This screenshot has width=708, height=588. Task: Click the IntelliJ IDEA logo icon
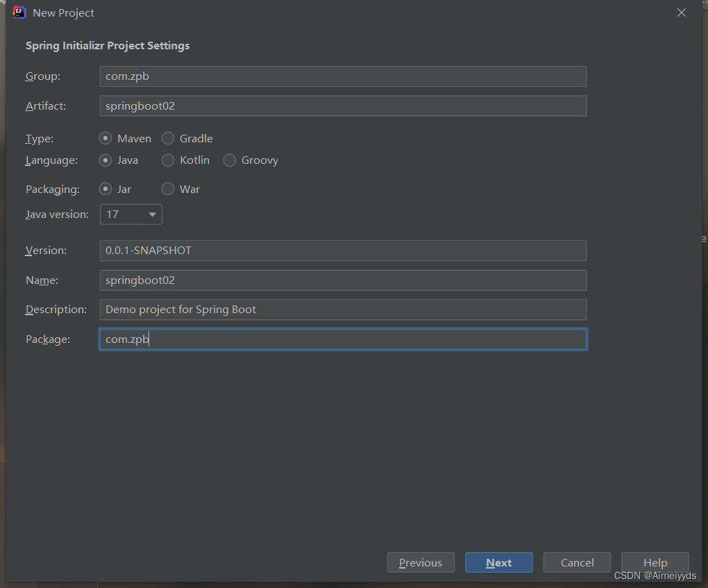coord(19,12)
